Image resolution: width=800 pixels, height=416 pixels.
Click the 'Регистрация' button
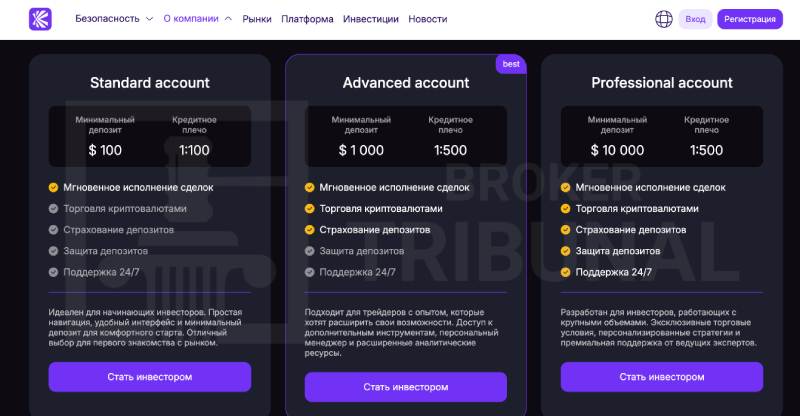click(749, 19)
